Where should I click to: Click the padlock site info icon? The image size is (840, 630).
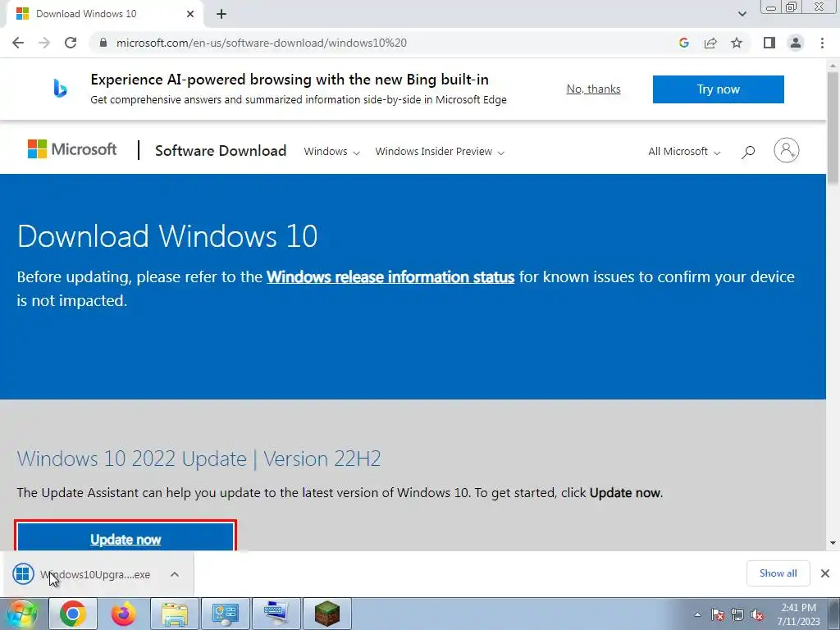[103, 43]
